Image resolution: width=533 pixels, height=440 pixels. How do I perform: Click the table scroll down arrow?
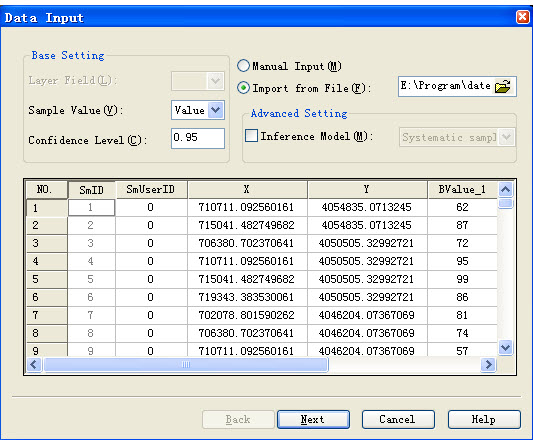pos(505,348)
